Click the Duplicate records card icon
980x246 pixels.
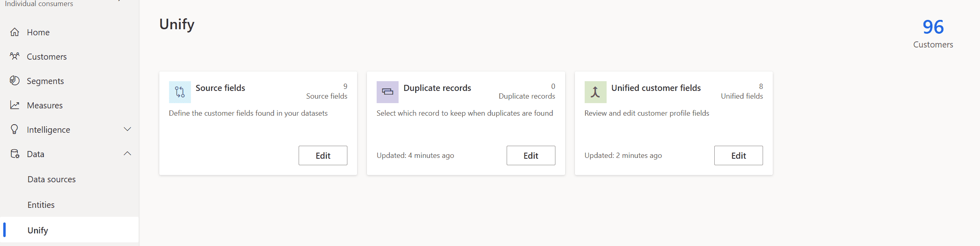pyautogui.click(x=387, y=92)
